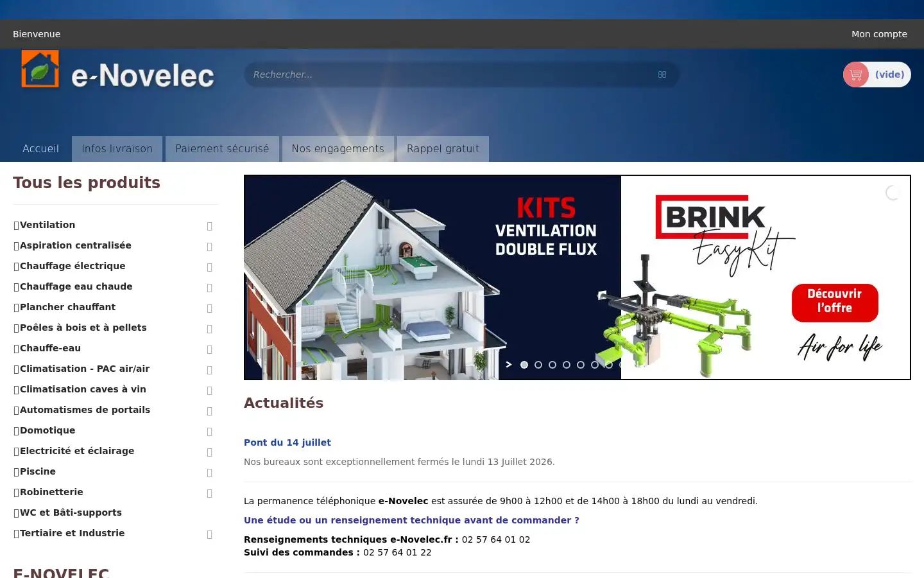Screen dimensions: 924x578
Task: Click the Bienvenue text in the top bar
Action: (37, 34)
